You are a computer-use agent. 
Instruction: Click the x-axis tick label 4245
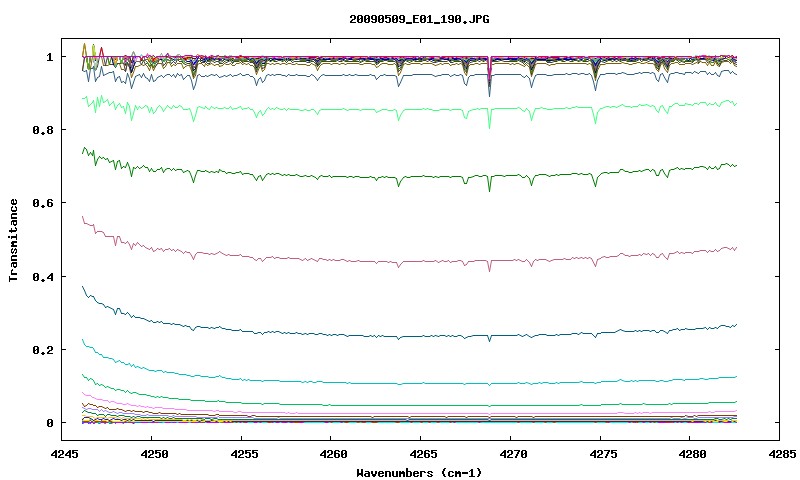pos(66,454)
